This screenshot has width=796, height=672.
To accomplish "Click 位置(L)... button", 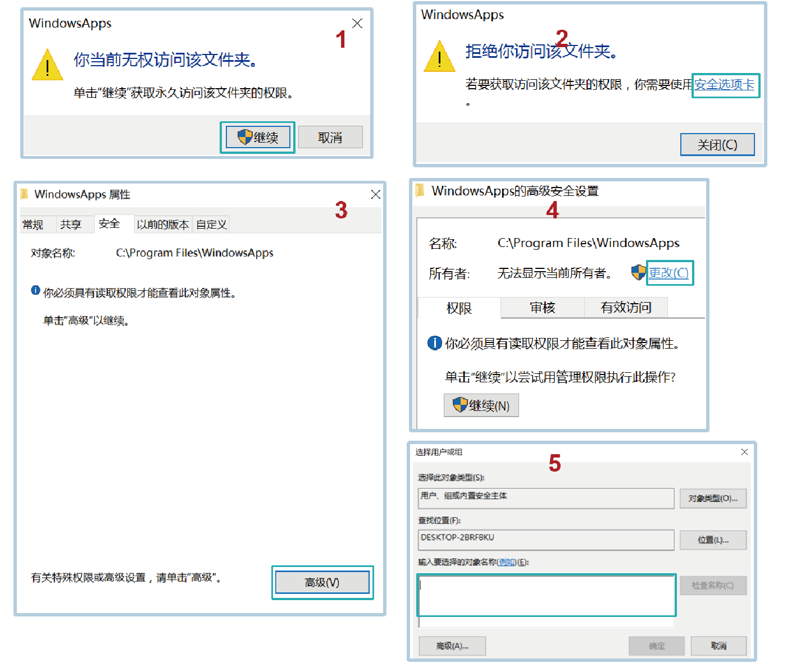I will point(713,540).
